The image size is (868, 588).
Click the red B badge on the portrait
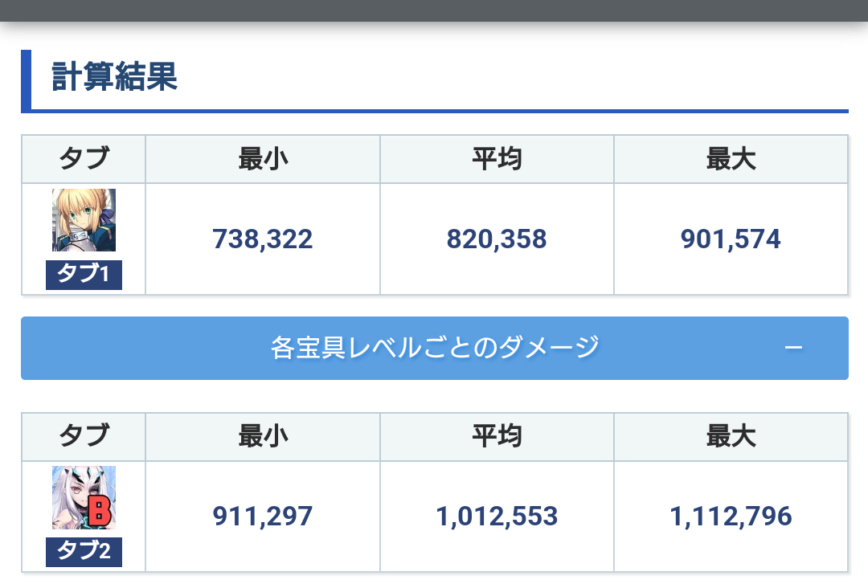[x=100, y=510]
